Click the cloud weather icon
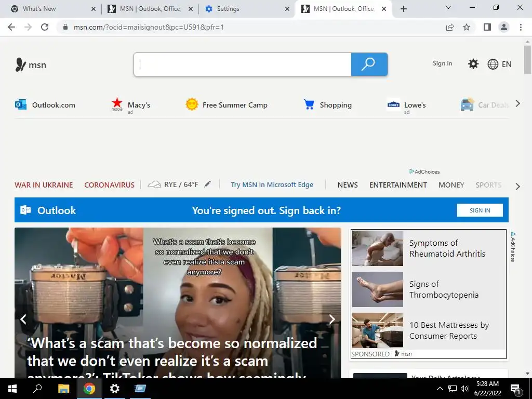 click(154, 184)
